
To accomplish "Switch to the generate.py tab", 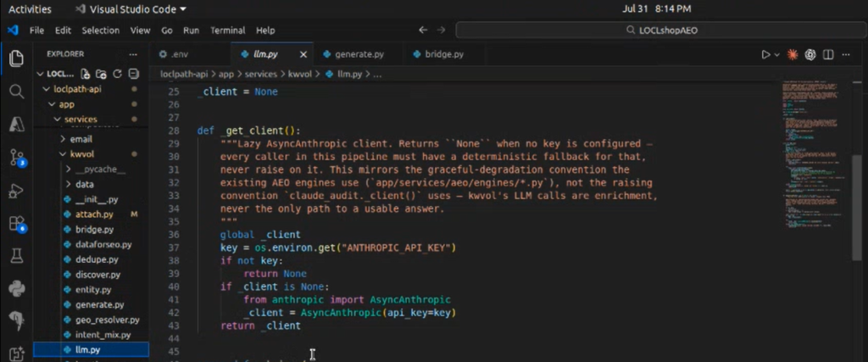I will pos(359,54).
